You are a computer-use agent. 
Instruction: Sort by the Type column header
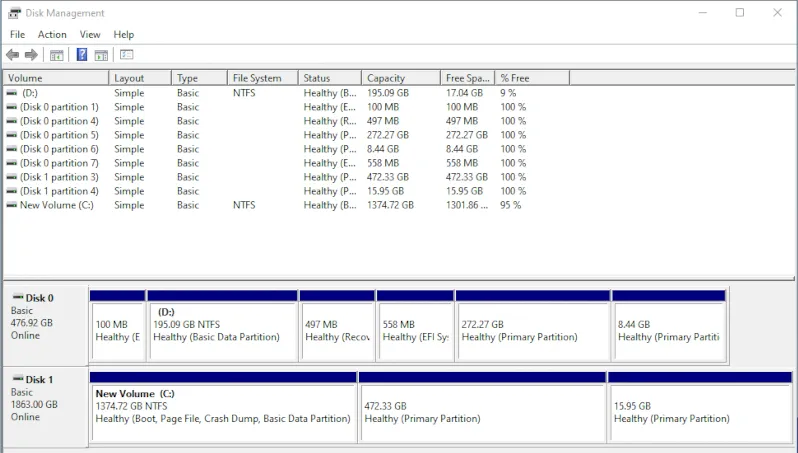pyautogui.click(x=200, y=78)
